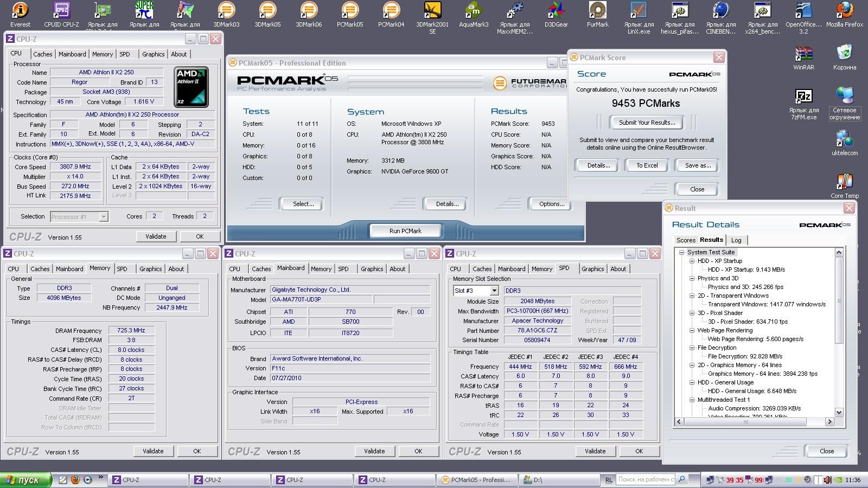This screenshot has width=868, height=488.
Task: Click the down arrow of results tree scrollbar
Action: (x=839, y=413)
